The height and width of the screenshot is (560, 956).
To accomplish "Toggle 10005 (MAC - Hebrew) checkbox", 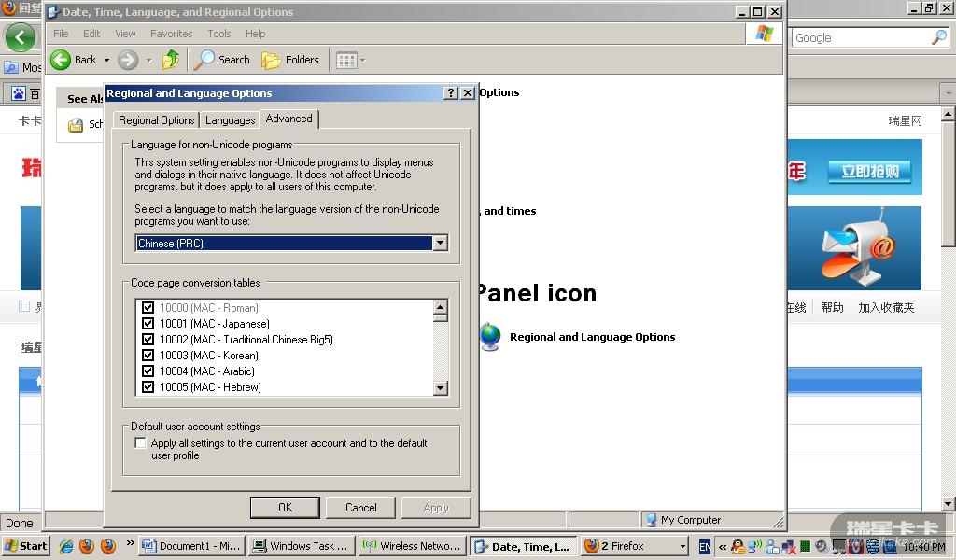I will coord(148,386).
